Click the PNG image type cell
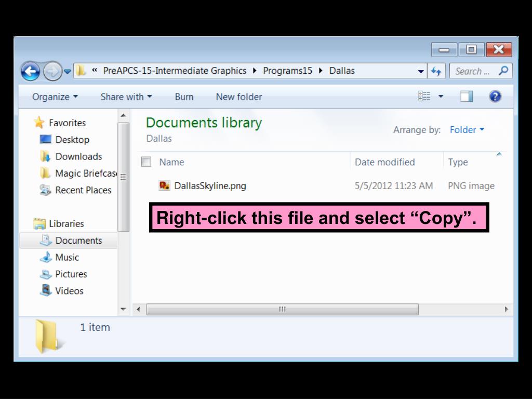 tap(471, 186)
